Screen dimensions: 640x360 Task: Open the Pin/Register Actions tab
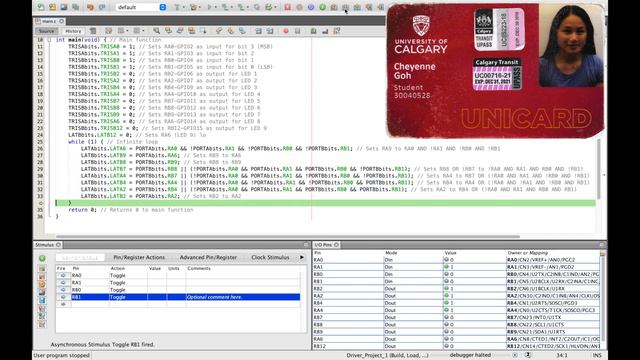(139, 258)
